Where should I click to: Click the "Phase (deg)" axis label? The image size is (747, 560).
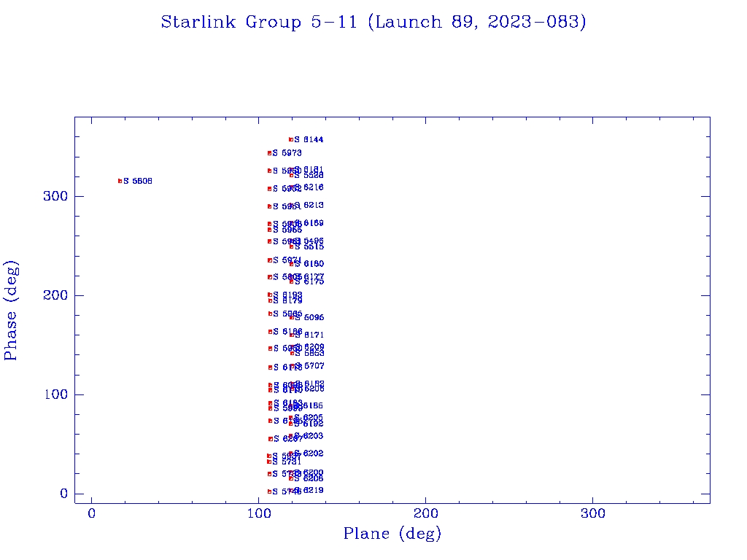(11, 311)
